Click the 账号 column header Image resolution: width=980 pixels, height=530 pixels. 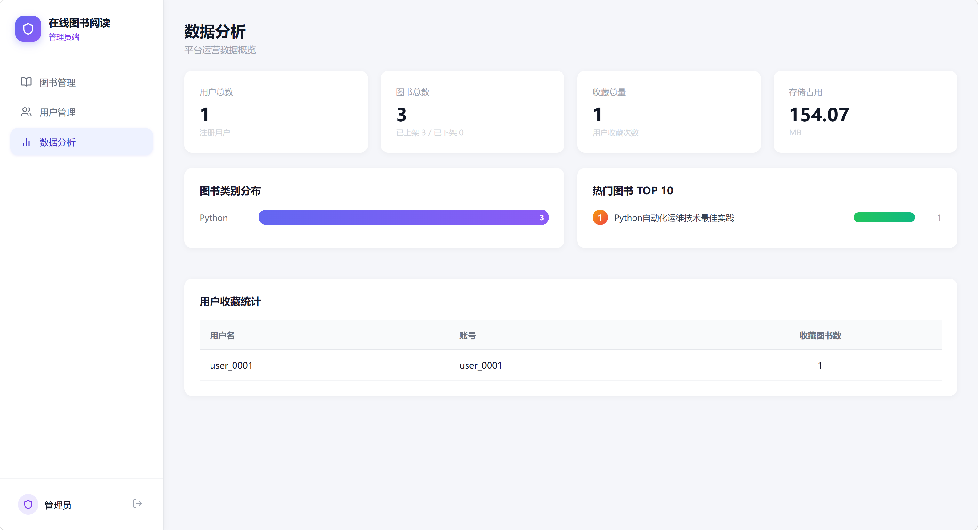tap(467, 336)
